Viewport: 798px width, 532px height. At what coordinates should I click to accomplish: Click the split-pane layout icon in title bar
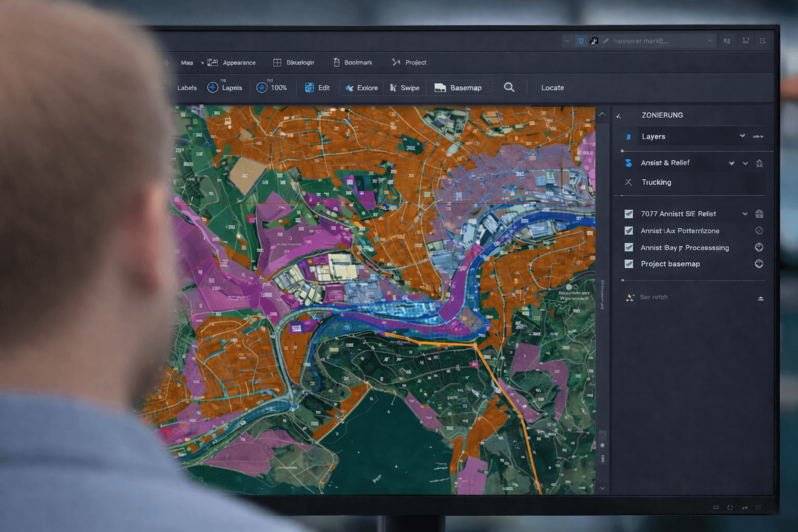tap(727, 41)
